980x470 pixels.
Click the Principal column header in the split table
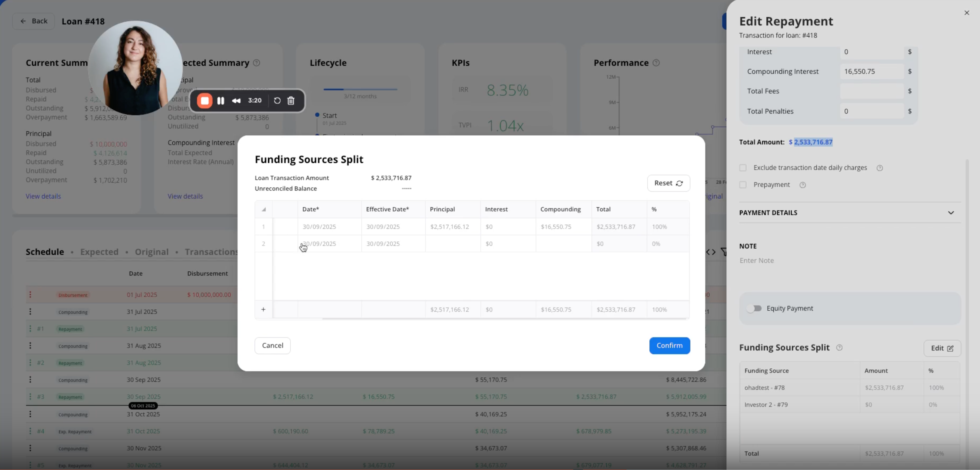(x=453, y=210)
